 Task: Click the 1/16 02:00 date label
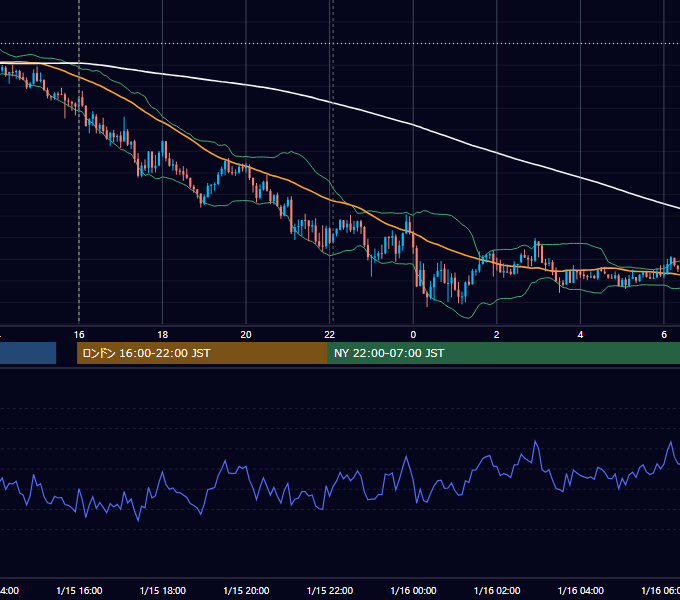tap(497, 590)
